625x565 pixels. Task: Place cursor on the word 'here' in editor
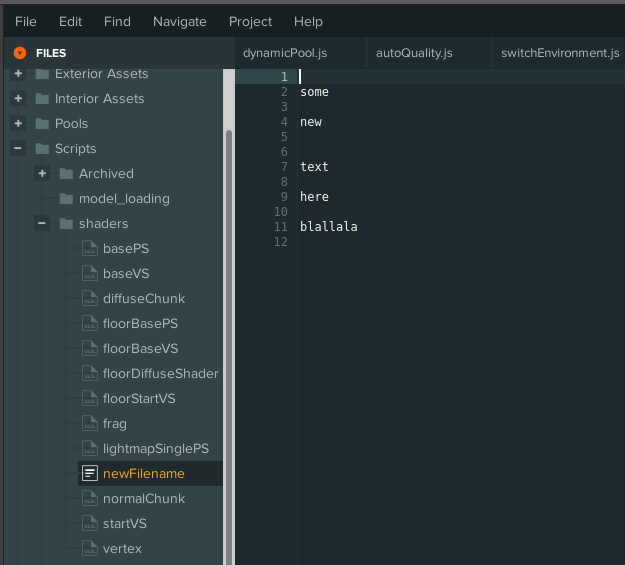click(314, 197)
